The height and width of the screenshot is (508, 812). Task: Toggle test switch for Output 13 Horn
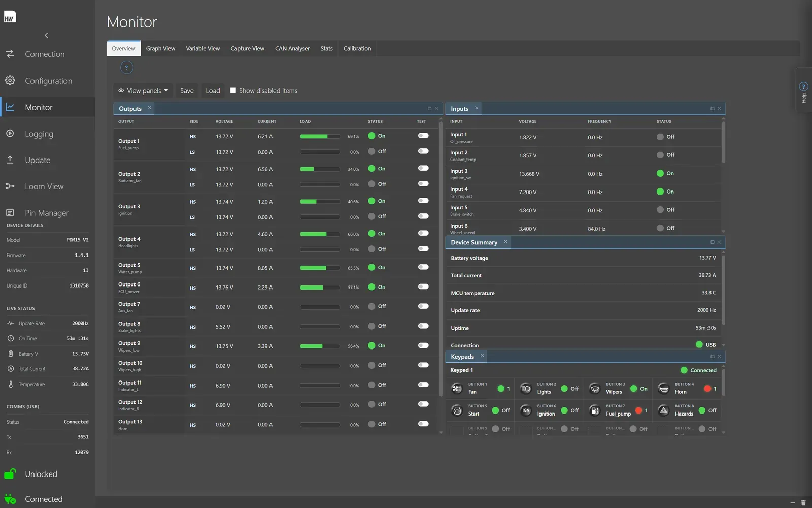coord(423,424)
